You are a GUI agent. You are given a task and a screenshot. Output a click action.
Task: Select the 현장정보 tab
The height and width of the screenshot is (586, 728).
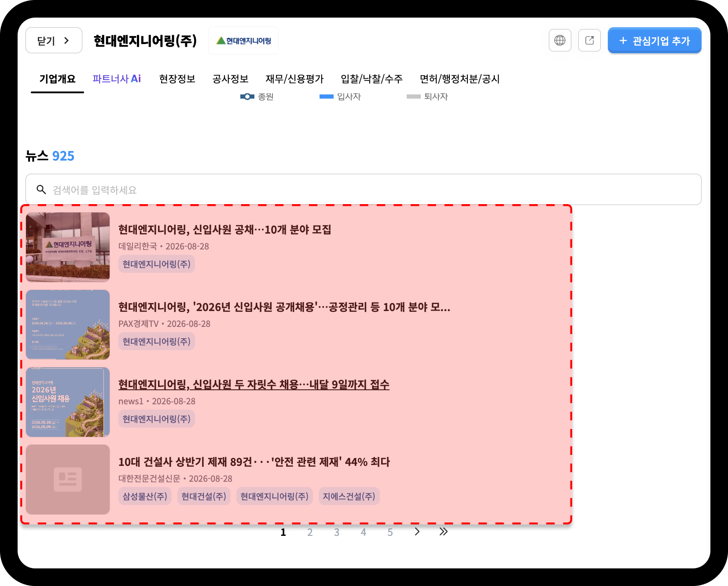click(177, 79)
